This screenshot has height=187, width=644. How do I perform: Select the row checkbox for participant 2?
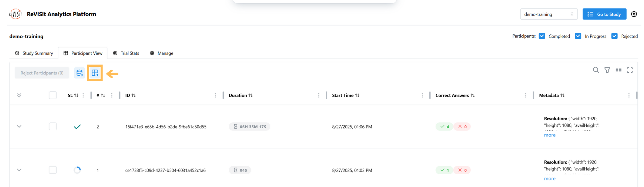pos(53,126)
